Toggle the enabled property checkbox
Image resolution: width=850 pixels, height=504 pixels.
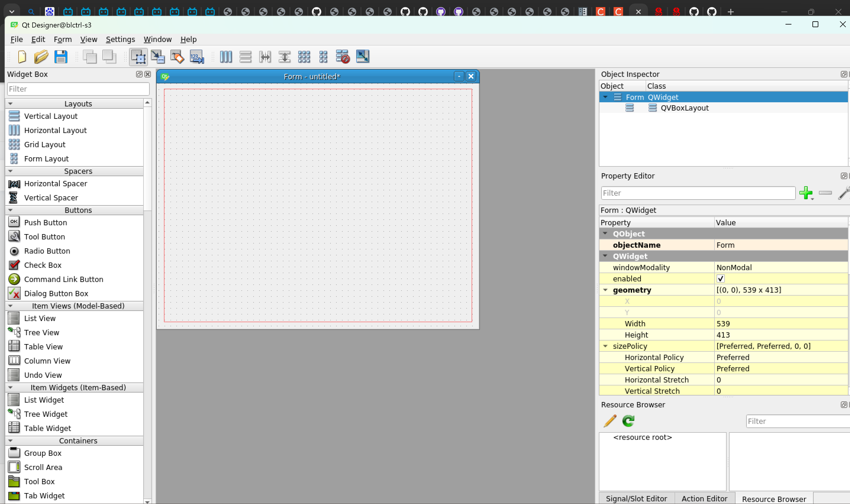click(x=720, y=278)
